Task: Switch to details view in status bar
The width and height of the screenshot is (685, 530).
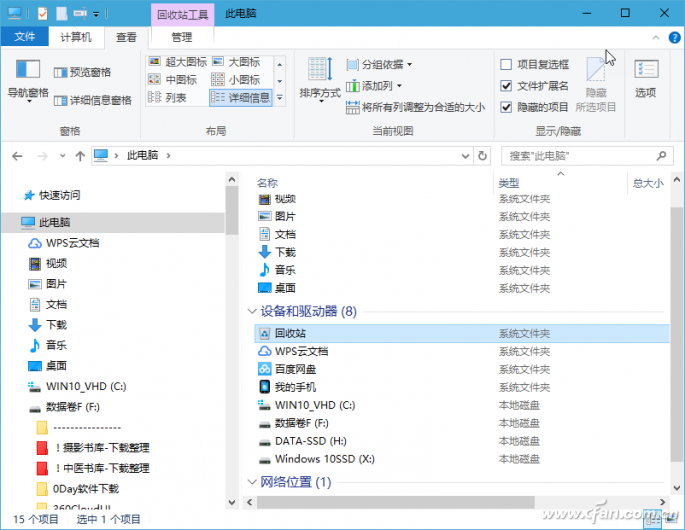Action: pos(654,520)
